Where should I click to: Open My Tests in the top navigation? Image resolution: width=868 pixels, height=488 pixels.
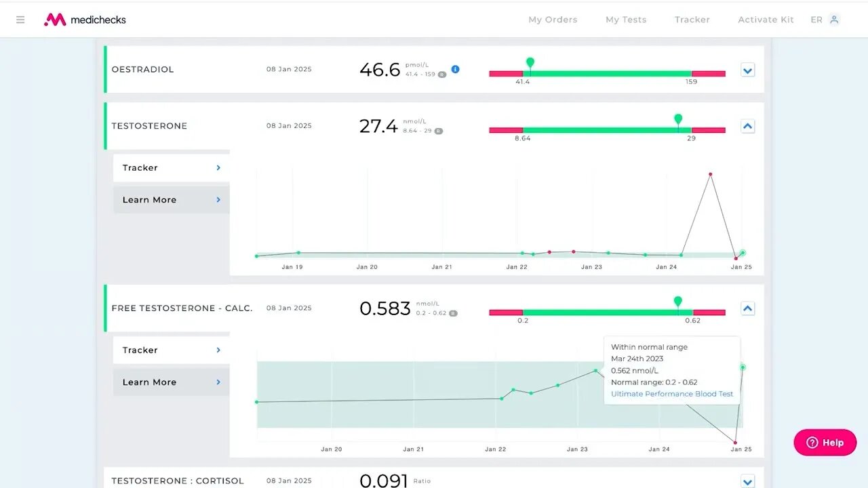pos(626,20)
